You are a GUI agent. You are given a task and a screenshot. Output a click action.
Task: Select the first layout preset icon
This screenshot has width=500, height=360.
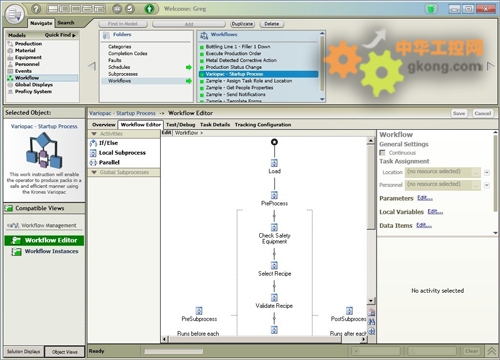point(53,9)
